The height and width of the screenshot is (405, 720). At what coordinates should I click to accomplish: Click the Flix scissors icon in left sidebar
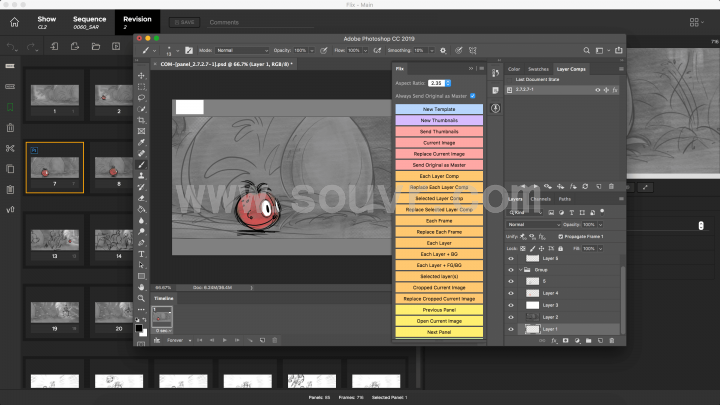pyautogui.click(x=10, y=148)
